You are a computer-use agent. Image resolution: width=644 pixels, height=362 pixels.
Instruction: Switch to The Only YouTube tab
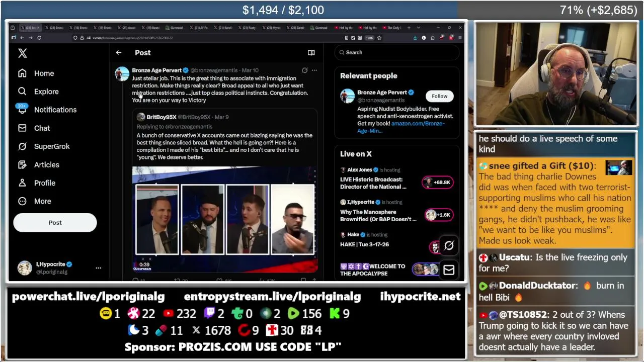[390, 28]
